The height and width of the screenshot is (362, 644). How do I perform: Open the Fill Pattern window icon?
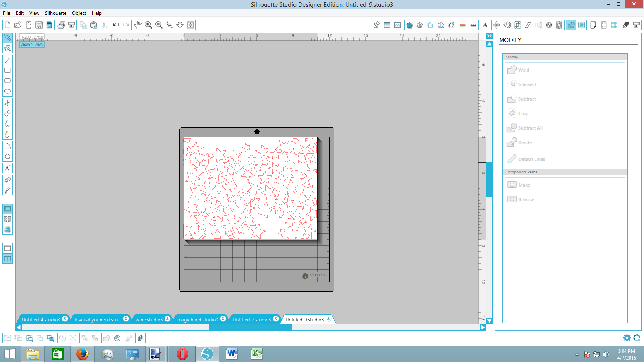398,25
